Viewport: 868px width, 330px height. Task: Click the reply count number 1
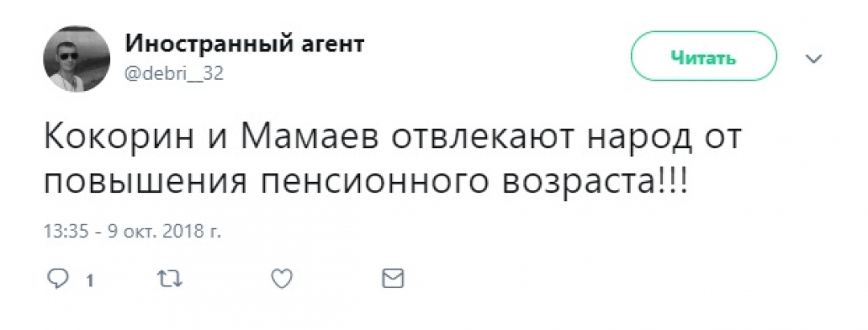pyautogui.click(x=90, y=281)
